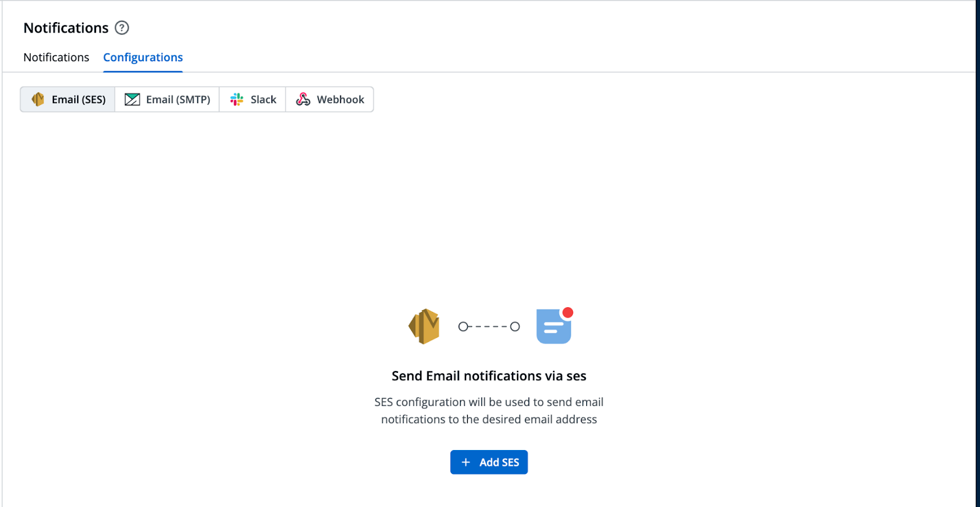Click the red notification dot on the illustration
Viewport: 980px width, 507px height.
pyautogui.click(x=569, y=311)
